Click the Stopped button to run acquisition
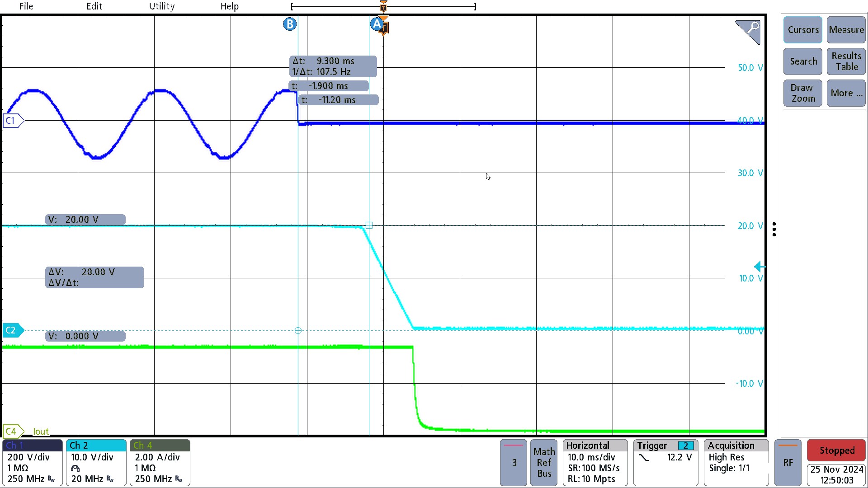The height and width of the screenshot is (488, 868). point(836,450)
